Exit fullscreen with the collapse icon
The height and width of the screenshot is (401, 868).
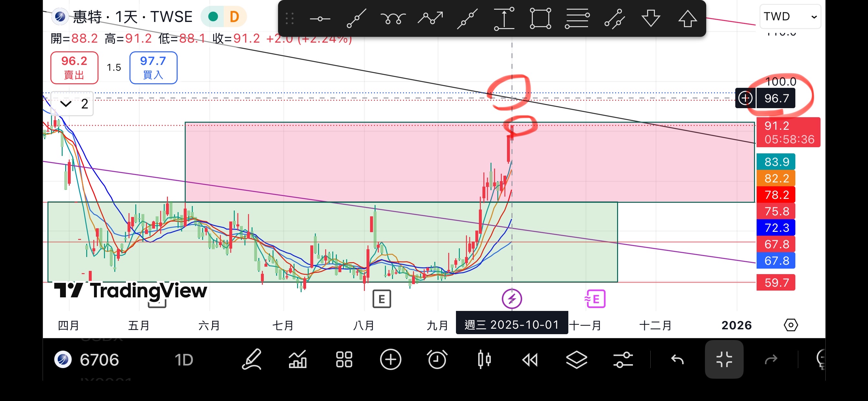(724, 359)
